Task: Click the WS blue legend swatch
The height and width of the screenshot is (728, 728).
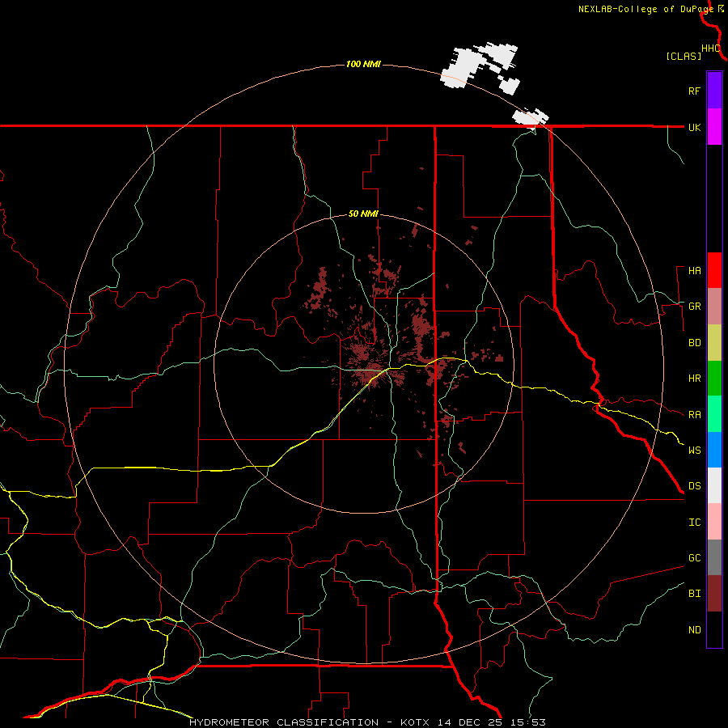Action: pyautogui.click(x=714, y=450)
